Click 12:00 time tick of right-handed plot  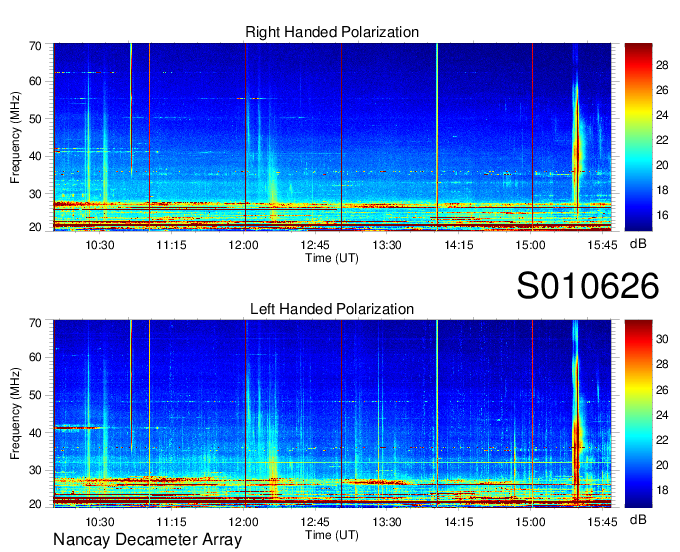(243, 245)
